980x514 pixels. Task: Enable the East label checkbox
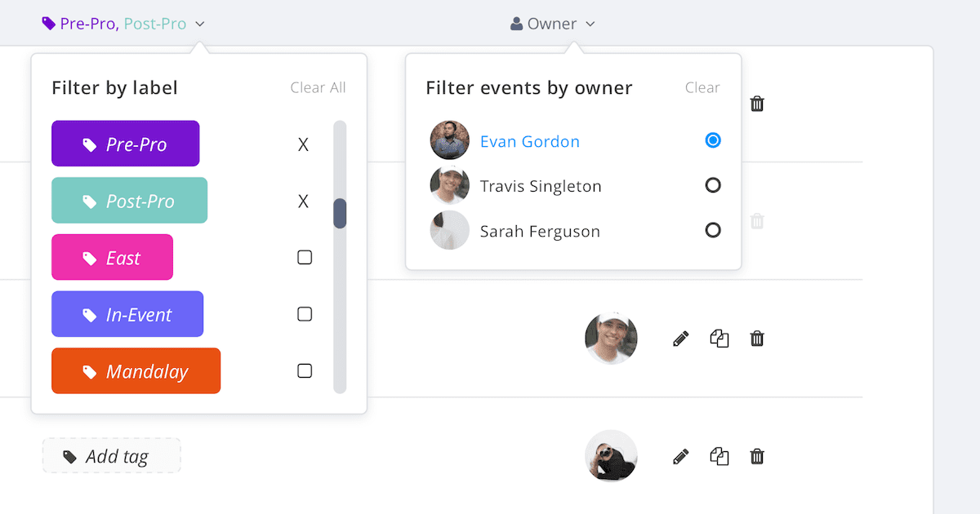[305, 257]
